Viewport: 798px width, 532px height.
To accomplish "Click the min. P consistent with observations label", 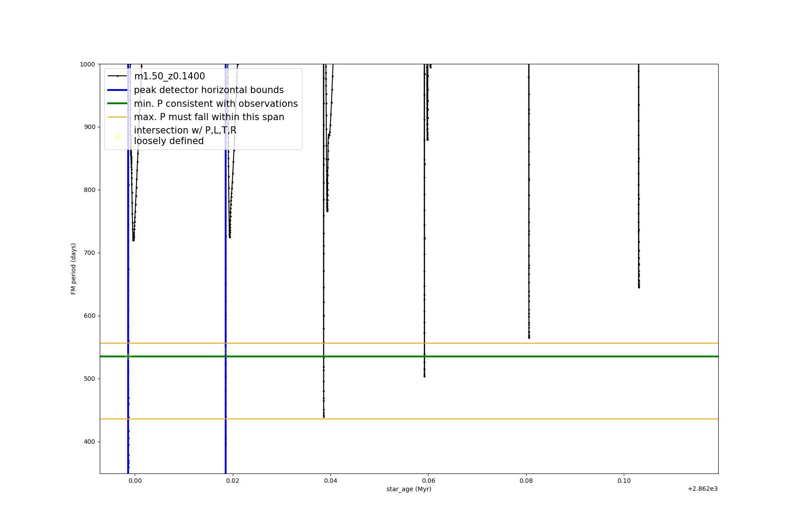I will pyautogui.click(x=215, y=104).
